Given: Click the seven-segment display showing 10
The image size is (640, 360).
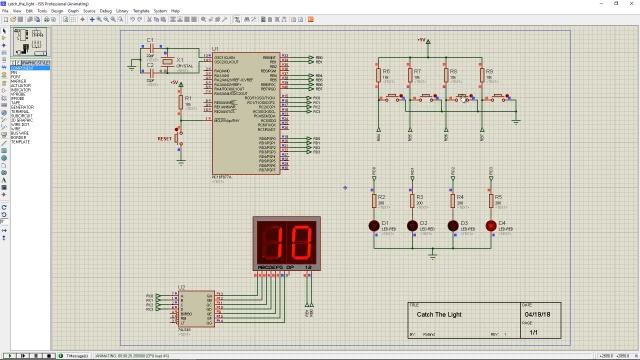Looking at the screenshot, I should coord(287,243).
